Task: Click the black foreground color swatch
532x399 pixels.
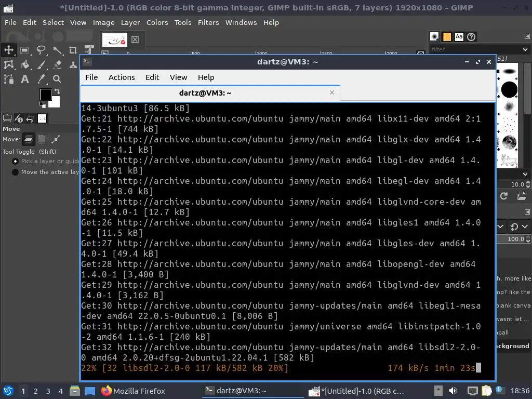Action: 46,95
